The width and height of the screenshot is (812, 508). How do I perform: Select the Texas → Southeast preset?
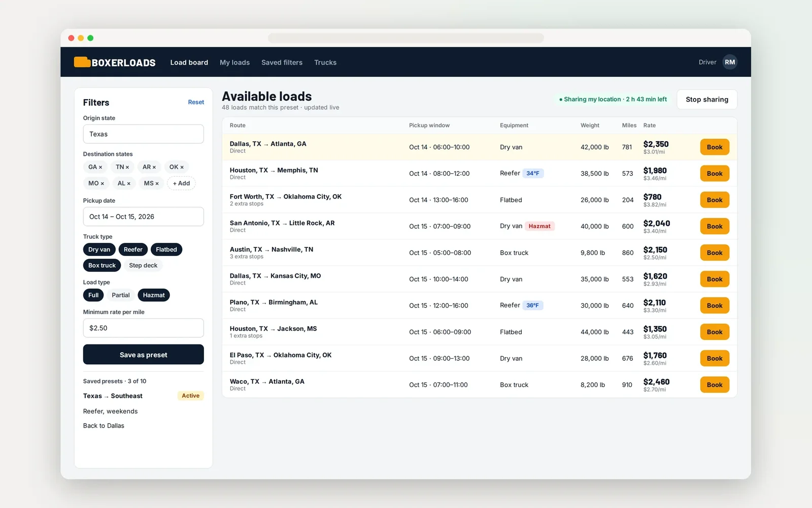[x=144, y=396]
